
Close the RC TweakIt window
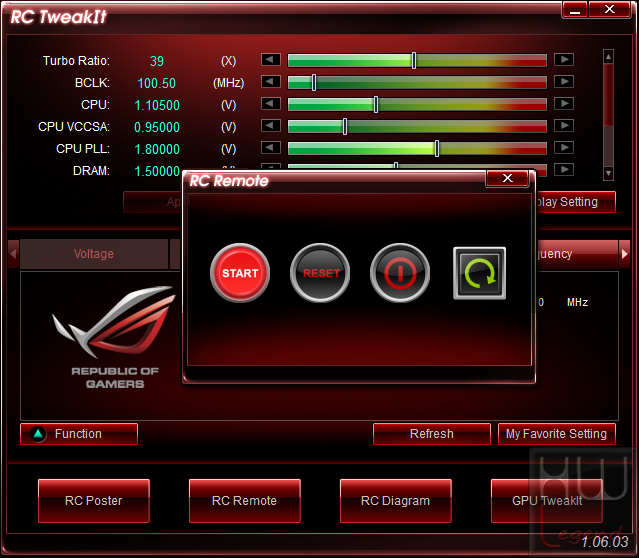point(610,10)
